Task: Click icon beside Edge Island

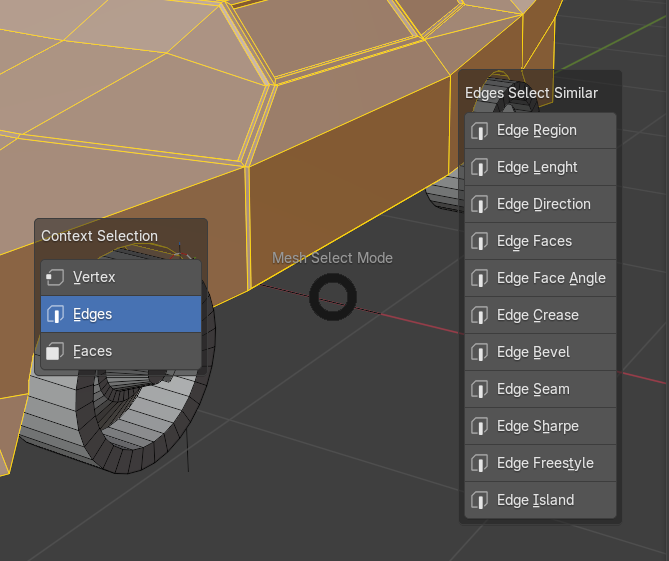Action: (x=479, y=500)
